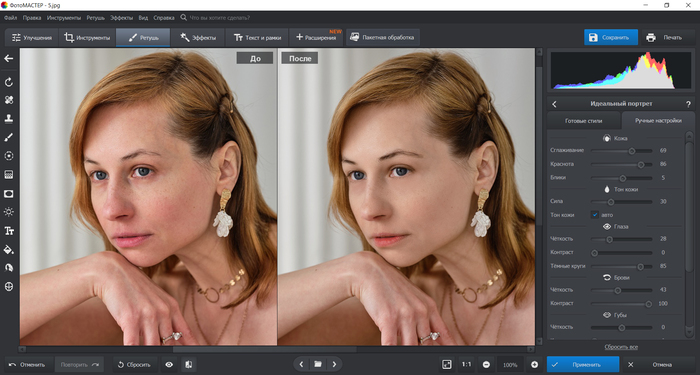
Task: Click the Сбросить все link
Action: click(621, 347)
